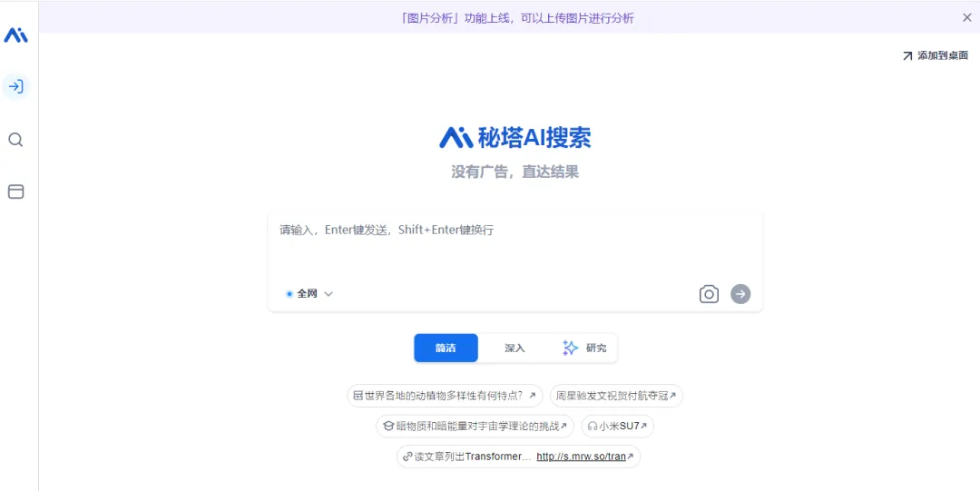980x491 pixels.
Task: Click the http://s.mrw.so/tran link
Action: (x=582, y=456)
